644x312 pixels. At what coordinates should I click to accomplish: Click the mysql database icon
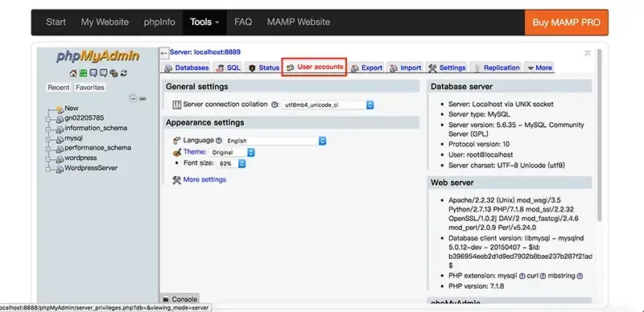pos(60,139)
